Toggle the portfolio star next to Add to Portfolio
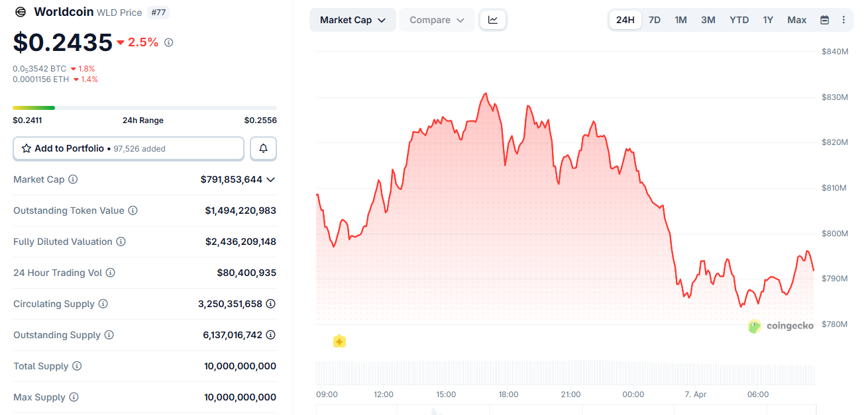 [x=27, y=148]
